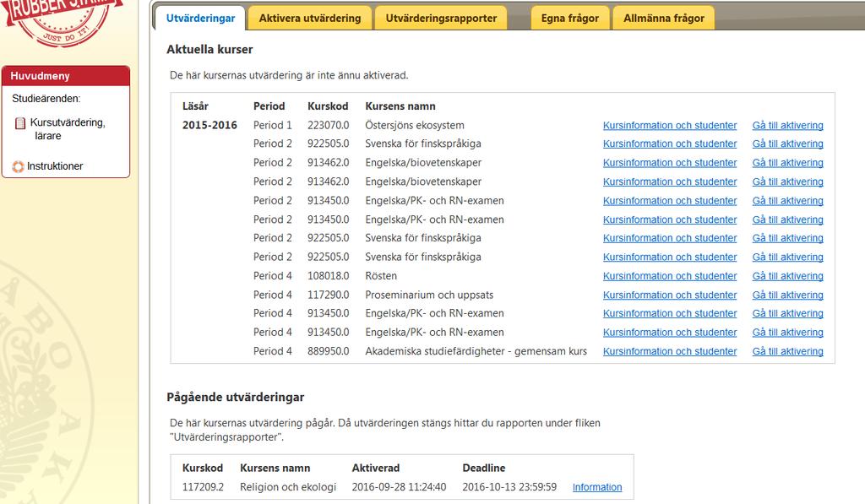Viewport: 865px width, 504px height.
Task: Click the Huvudmeny header
Action: 66,75
